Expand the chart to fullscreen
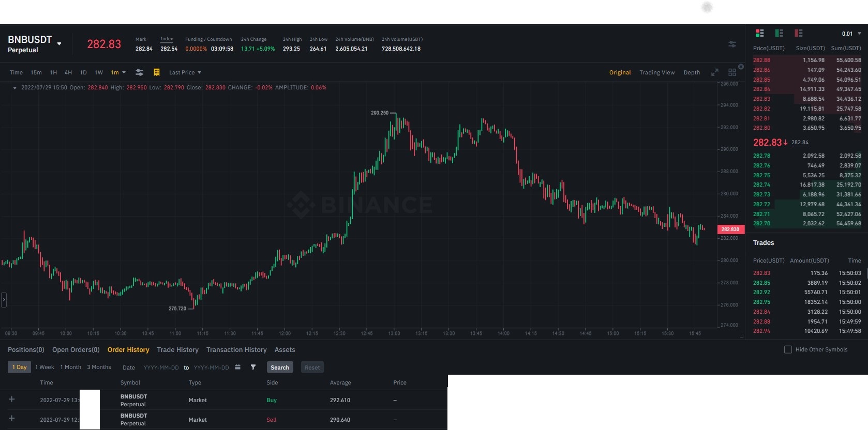868x430 pixels. (715, 72)
